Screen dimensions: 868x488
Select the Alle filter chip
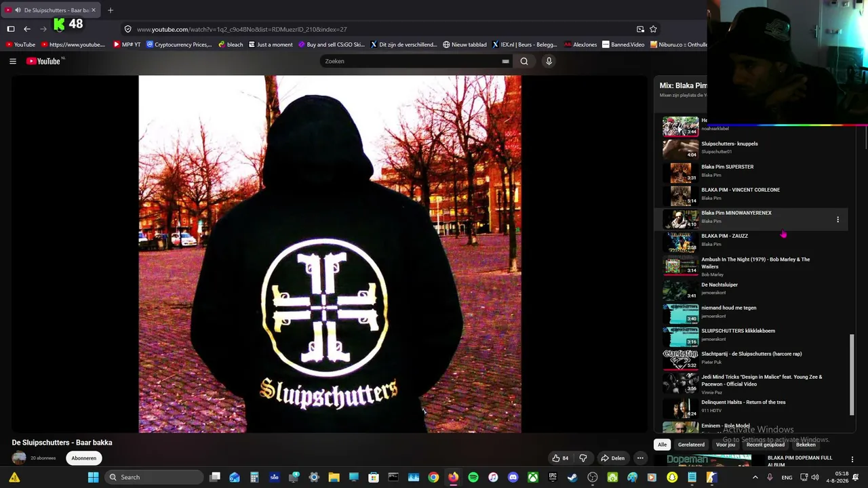click(x=663, y=445)
